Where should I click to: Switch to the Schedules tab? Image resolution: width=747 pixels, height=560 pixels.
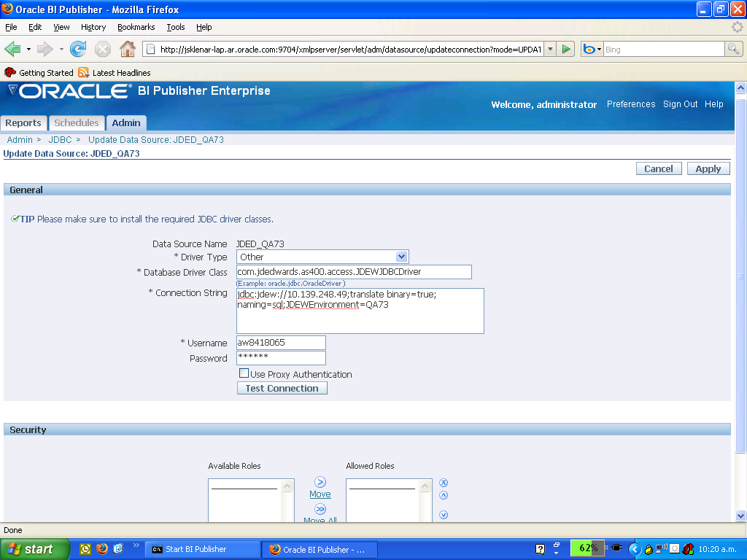[76, 122]
